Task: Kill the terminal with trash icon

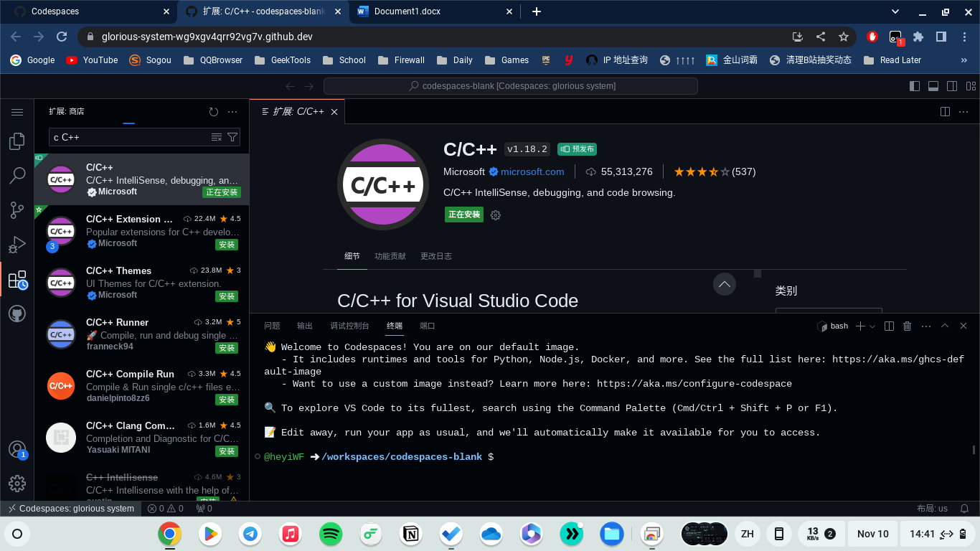Action: pos(907,326)
